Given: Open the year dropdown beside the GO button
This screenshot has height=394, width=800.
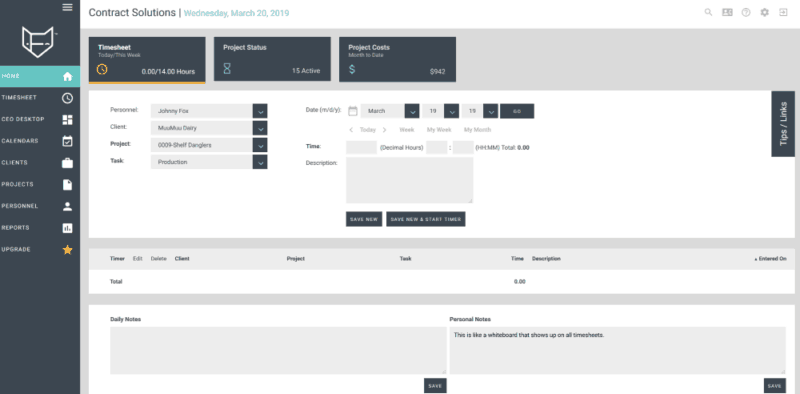Looking at the screenshot, I should [x=490, y=111].
